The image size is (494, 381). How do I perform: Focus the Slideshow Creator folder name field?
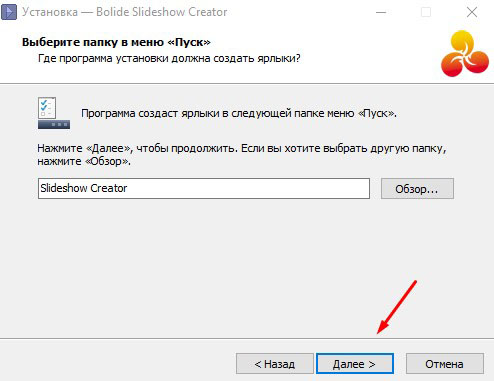pyautogui.click(x=204, y=188)
